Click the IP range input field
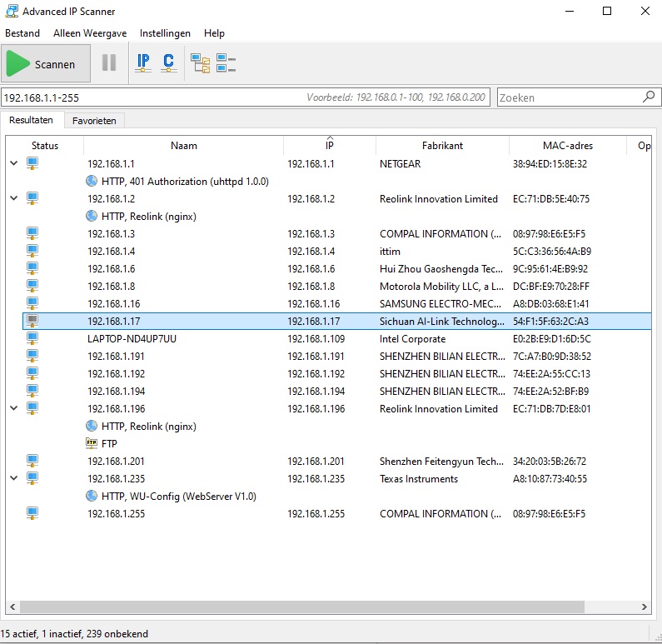 click(246, 97)
